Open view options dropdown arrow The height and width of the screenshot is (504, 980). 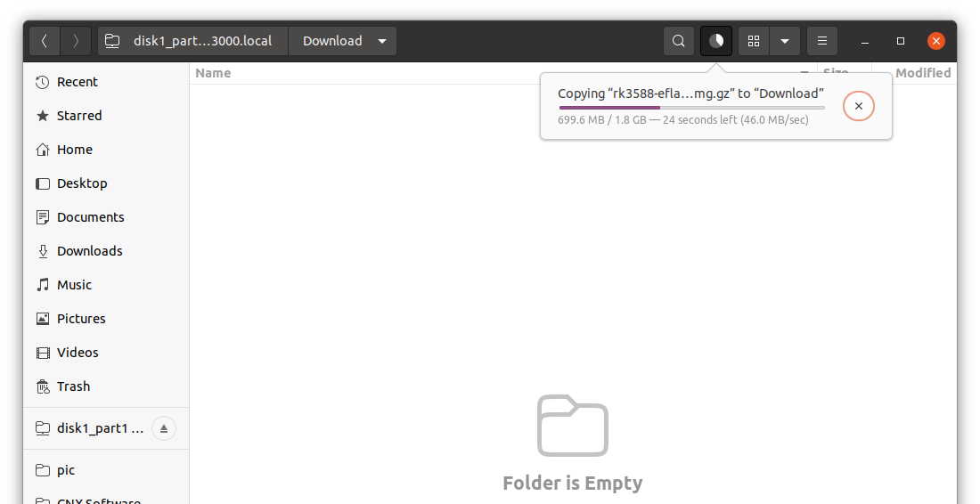(785, 41)
